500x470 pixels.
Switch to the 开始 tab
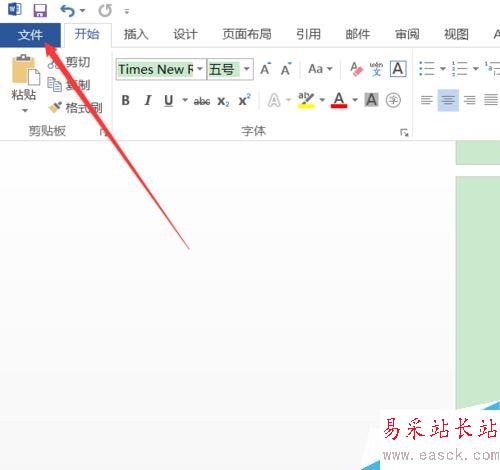(87, 34)
